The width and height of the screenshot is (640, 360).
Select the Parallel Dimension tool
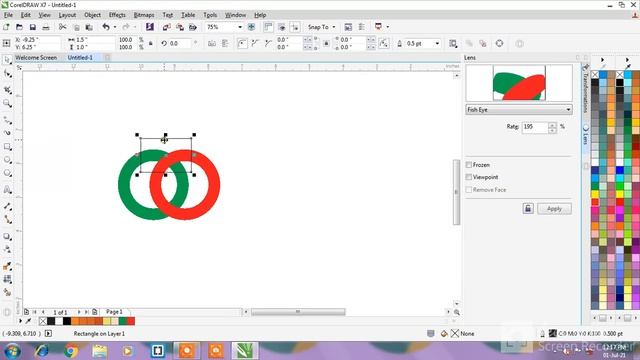(x=7, y=206)
